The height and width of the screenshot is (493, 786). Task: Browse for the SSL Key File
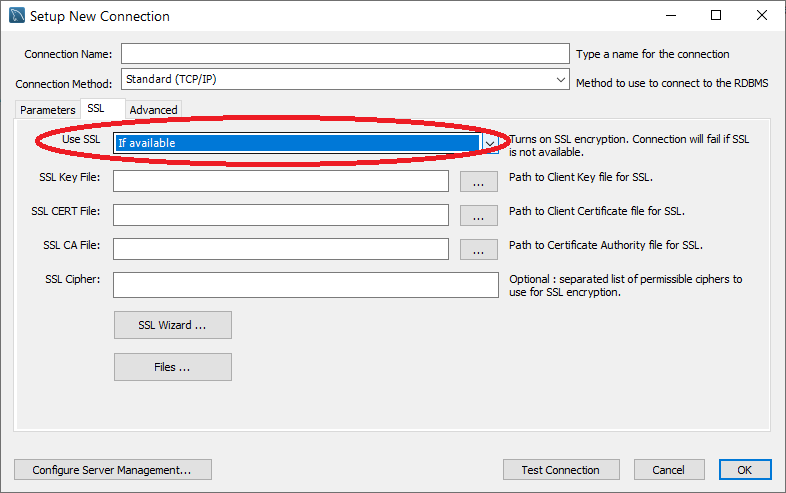478,181
